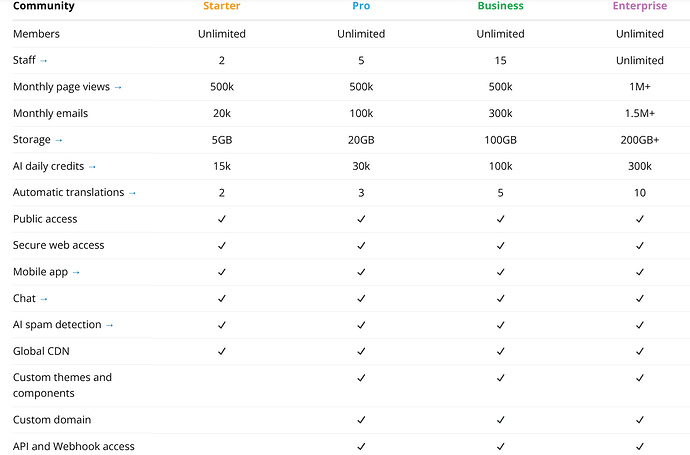Click Business checkmark for API and Webhook access
690x455 pixels.
500,446
